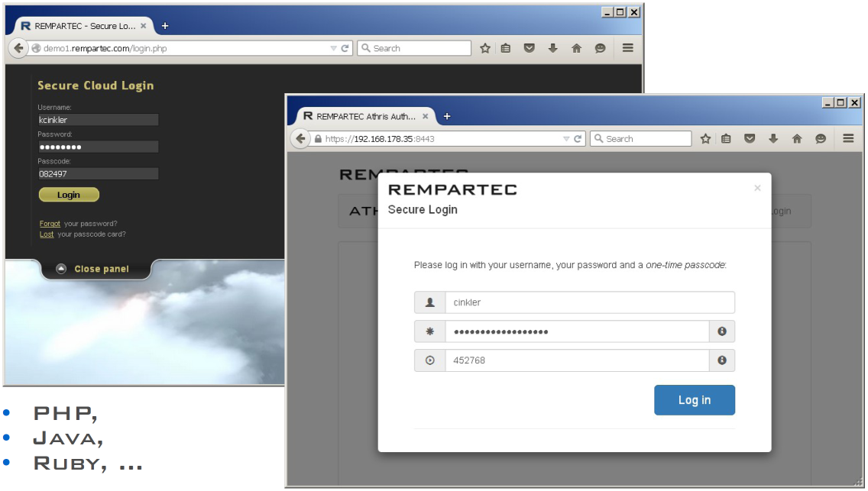The height and width of the screenshot is (491, 868).
Task: Reload the demo1.rempartec.com login page
Action: tap(345, 48)
